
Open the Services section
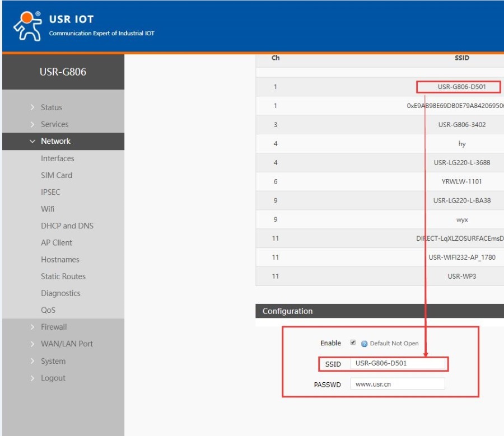pyautogui.click(x=55, y=124)
